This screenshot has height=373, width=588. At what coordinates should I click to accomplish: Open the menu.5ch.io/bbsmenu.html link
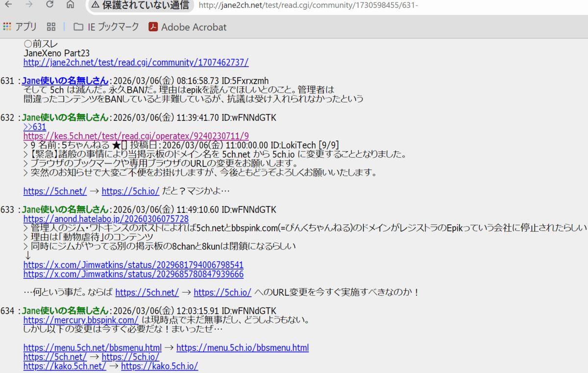coord(243,348)
